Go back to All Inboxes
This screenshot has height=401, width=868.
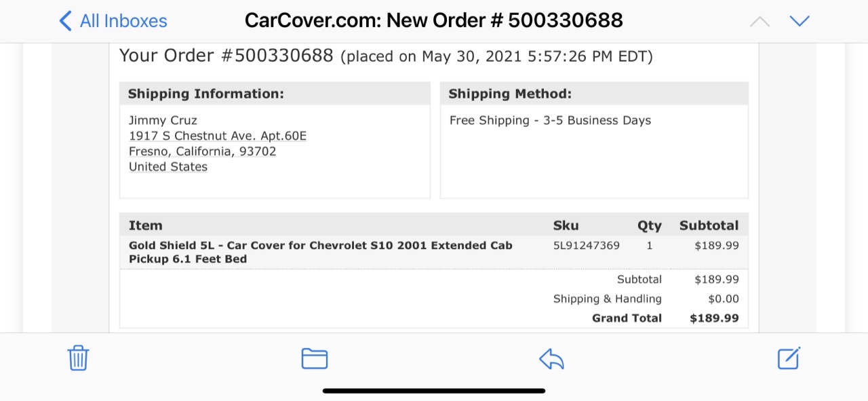click(113, 21)
